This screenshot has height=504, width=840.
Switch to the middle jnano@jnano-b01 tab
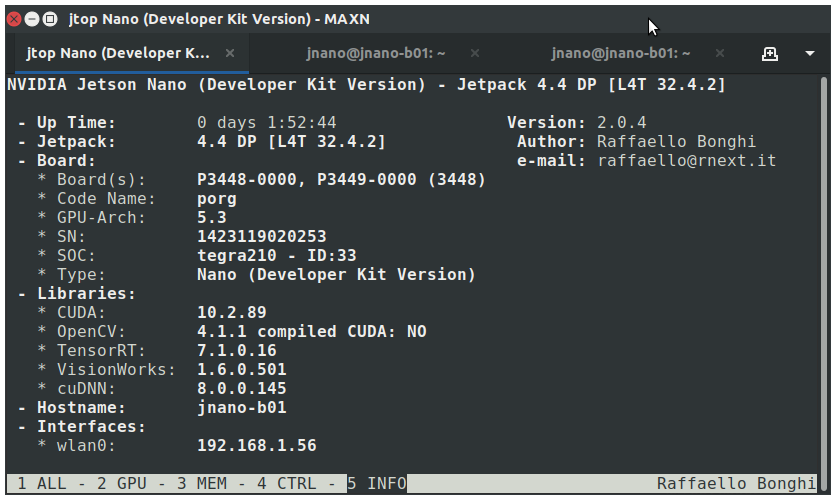tap(376, 53)
